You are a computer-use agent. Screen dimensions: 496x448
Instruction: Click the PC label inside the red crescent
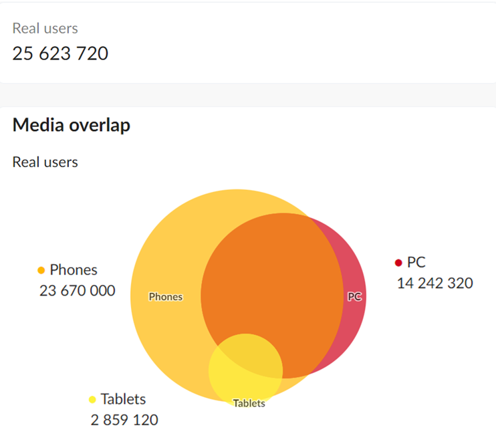click(354, 296)
